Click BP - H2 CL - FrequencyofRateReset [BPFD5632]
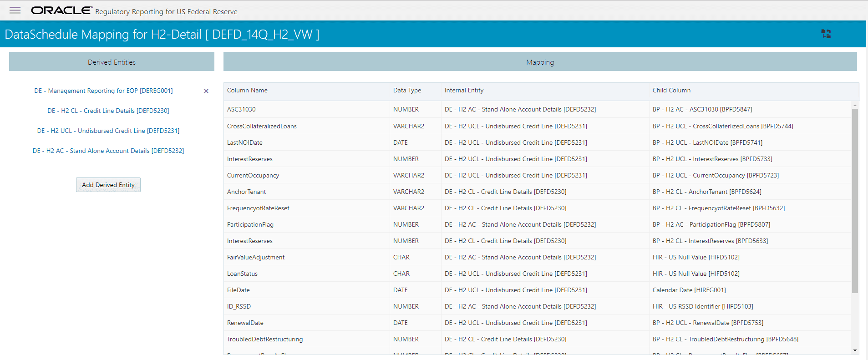Image resolution: width=868 pixels, height=360 pixels. point(719,208)
